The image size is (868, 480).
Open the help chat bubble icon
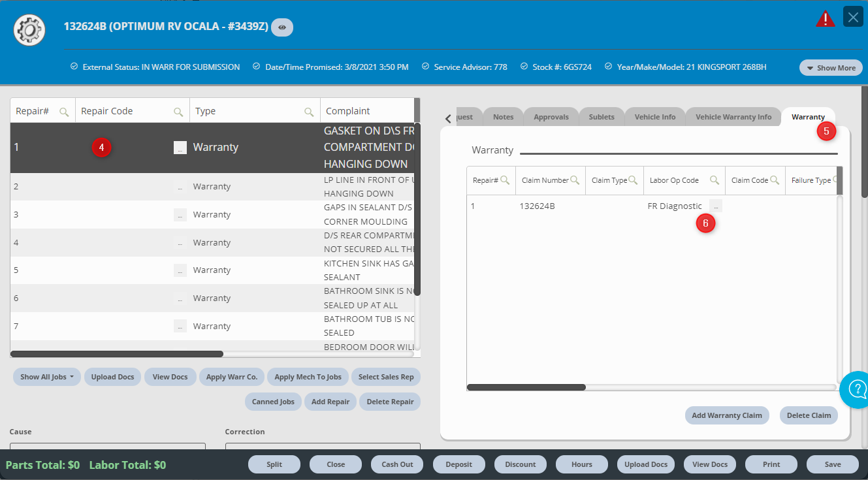(856, 390)
